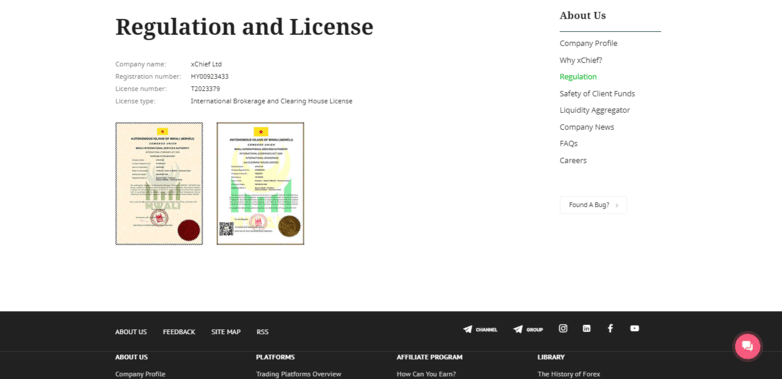Click the Found A Bug? button
The width and height of the screenshot is (782, 379).
point(593,205)
